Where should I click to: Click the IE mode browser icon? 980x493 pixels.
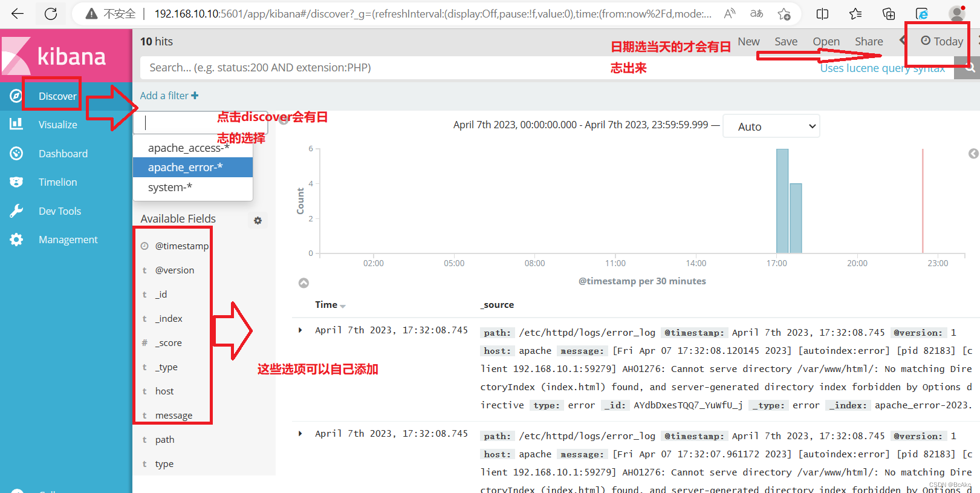pos(922,13)
